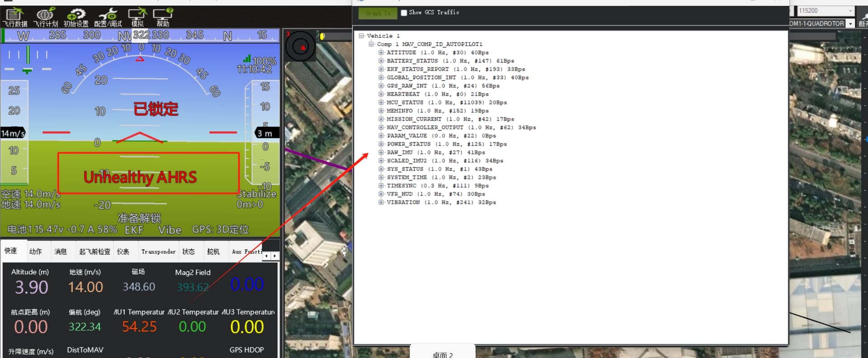Expand the SCALED_IMU2 message node
This screenshot has height=358, width=868.
pos(381,161)
